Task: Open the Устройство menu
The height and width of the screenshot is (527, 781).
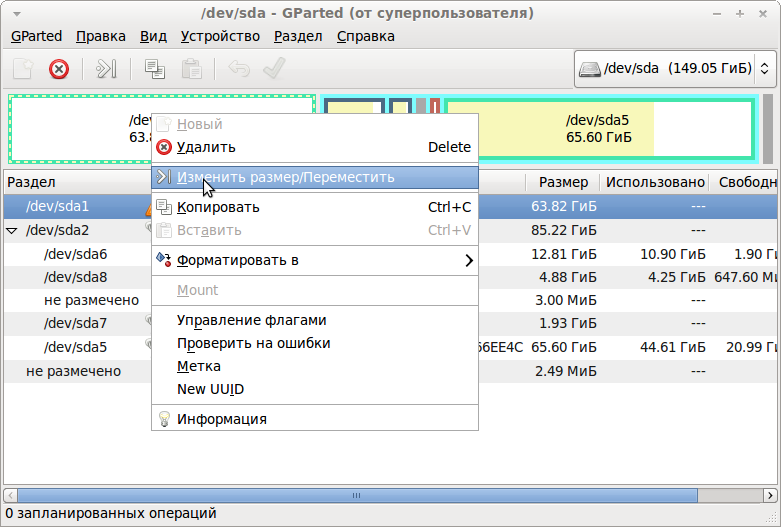Action: (220, 36)
